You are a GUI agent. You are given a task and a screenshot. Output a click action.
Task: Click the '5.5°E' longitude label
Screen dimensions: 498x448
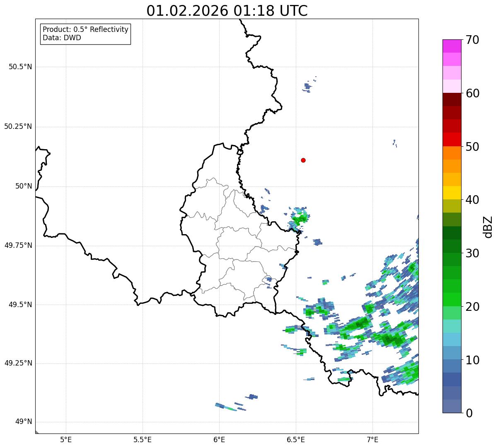(x=143, y=439)
